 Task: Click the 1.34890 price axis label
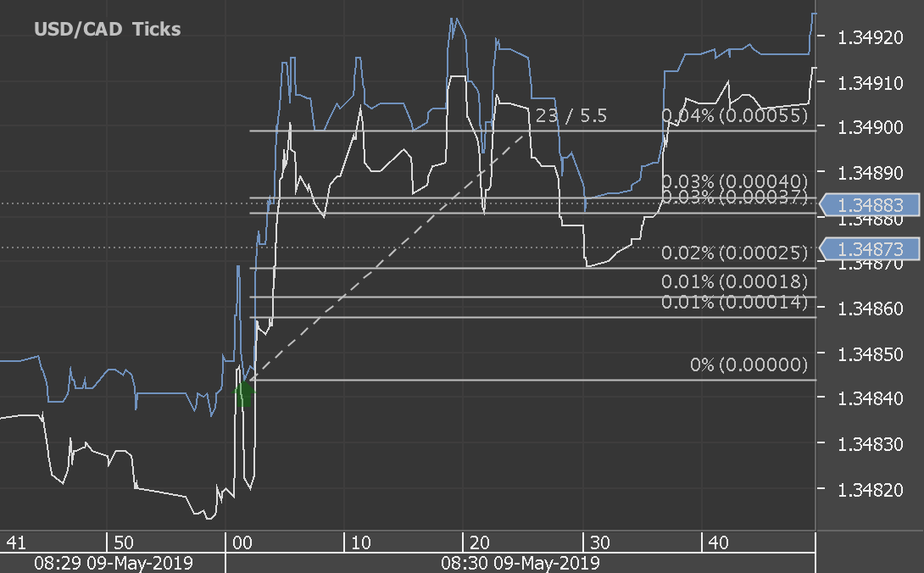(871, 173)
